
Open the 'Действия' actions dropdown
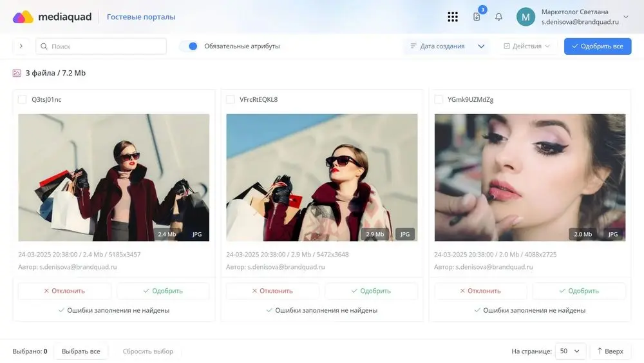tap(527, 46)
